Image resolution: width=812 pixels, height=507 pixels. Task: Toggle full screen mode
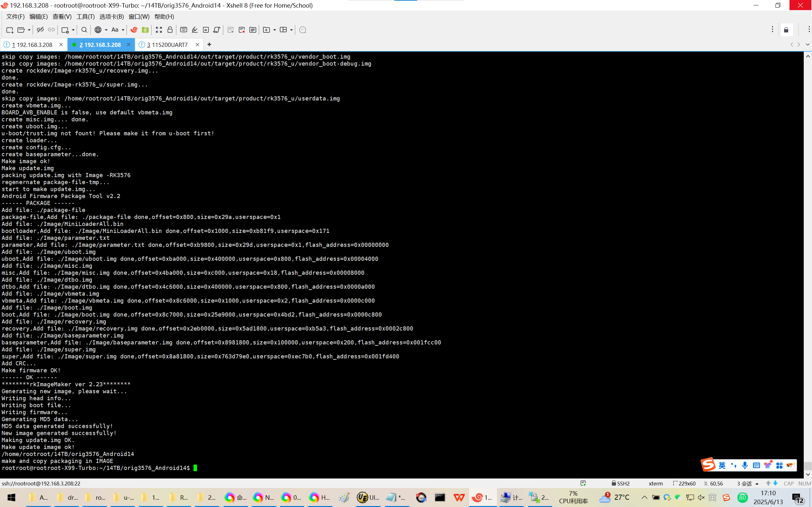(159, 30)
